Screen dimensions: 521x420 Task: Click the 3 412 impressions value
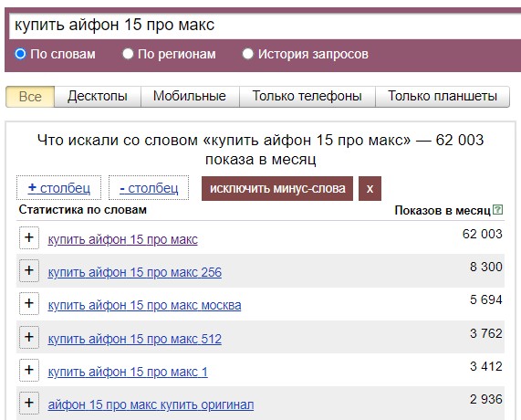pos(485,366)
